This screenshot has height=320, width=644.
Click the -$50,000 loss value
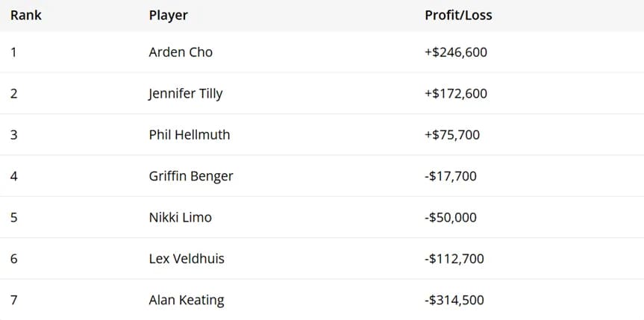click(x=451, y=217)
